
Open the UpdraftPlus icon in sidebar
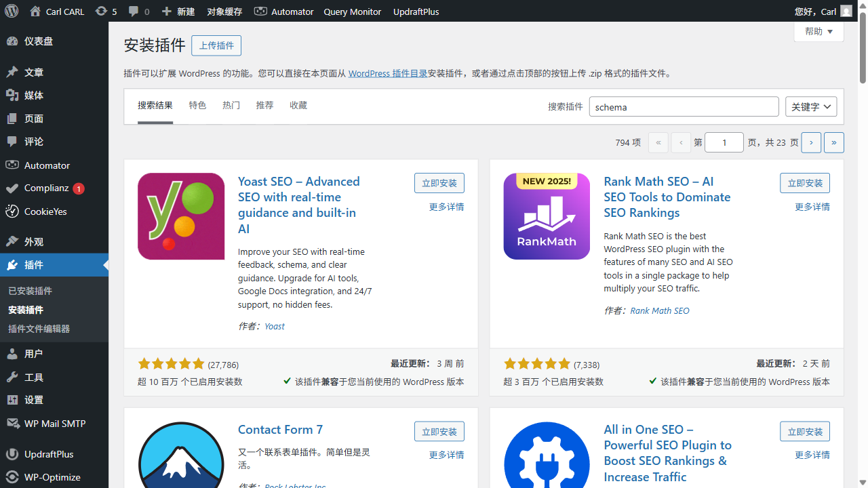[x=12, y=453]
